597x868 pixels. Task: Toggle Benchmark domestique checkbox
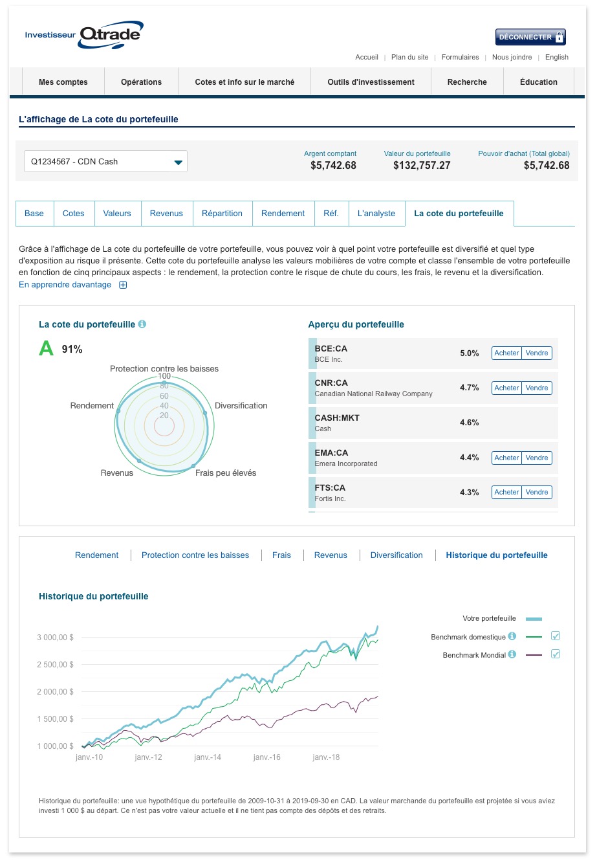[x=556, y=636]
